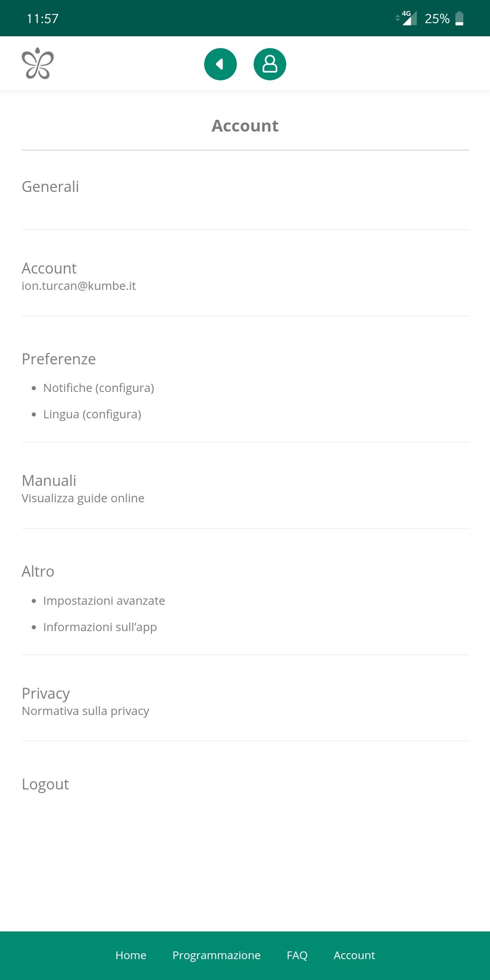Select Account in bottom navigation bar
The image size is (490, 980).
(x=354, y=955)
